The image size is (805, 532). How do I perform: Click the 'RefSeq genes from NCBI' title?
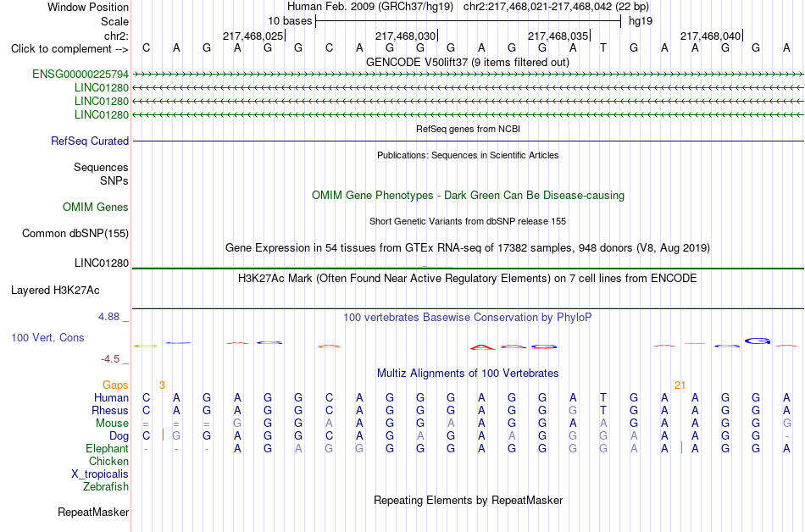coord(468,130)
